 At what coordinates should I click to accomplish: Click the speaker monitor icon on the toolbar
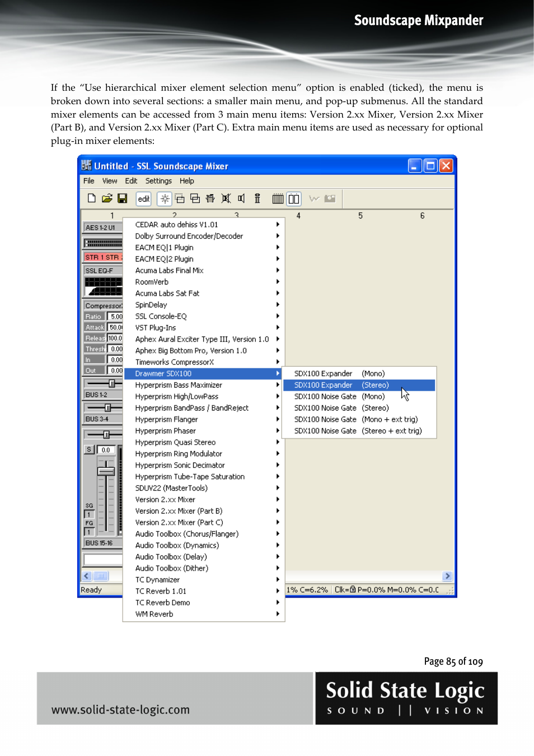[x=241, y=198]
